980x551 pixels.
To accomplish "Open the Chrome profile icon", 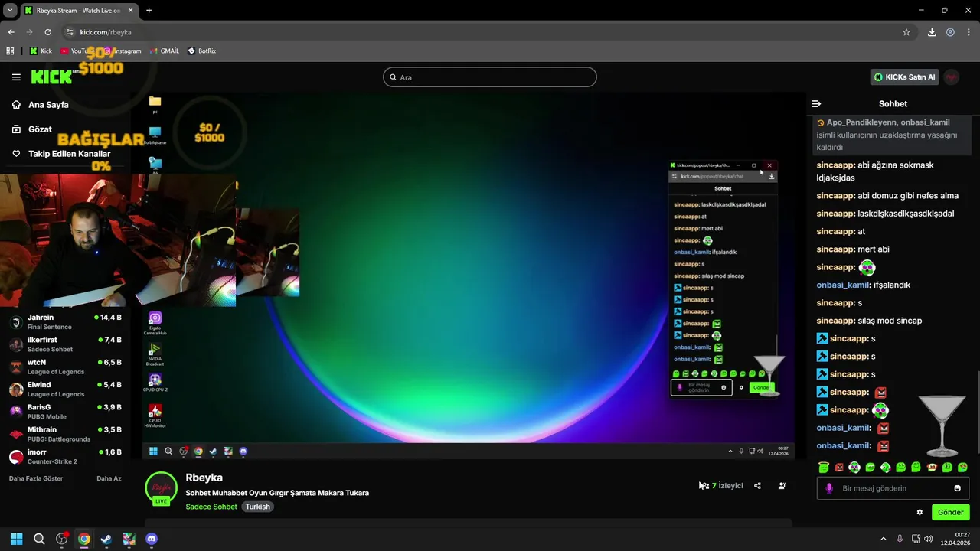I will (950, 32).
